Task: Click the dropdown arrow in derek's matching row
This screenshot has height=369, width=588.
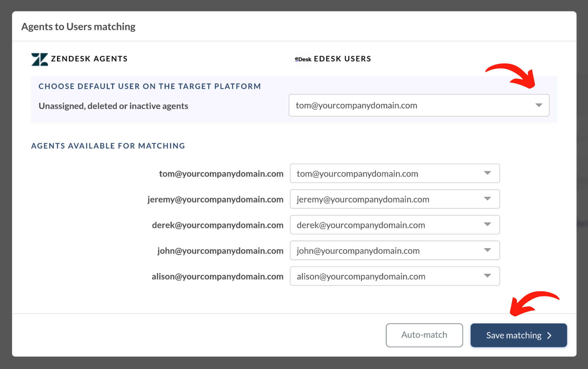Action: (487, 224)
